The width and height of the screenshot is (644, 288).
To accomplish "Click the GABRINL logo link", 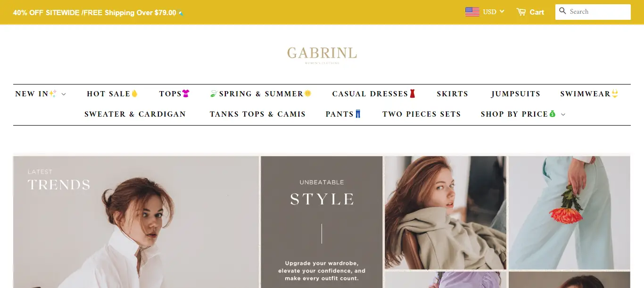I will 322,54.
